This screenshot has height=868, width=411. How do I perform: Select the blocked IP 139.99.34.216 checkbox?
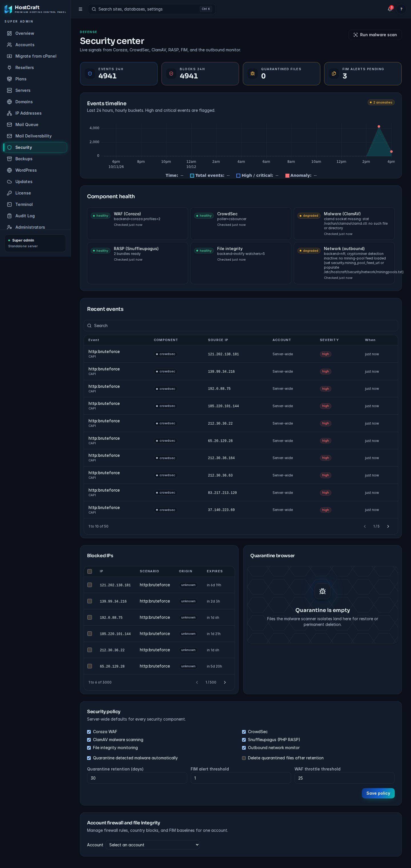90,601
